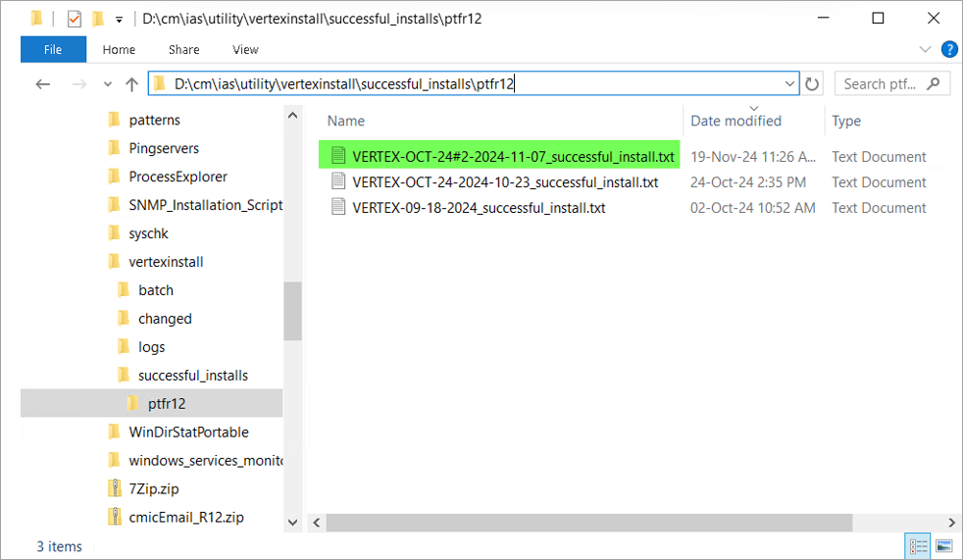963x560 pixels.
Task: Click the Properties quick access icon with the checkmark
Action: coord(75,19)
